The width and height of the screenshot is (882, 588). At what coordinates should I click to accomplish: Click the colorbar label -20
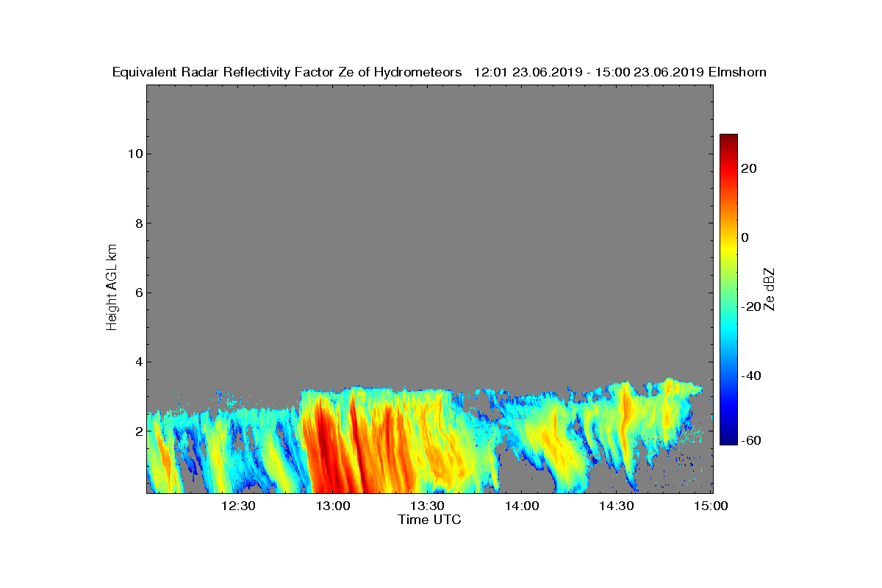point(752,306)
